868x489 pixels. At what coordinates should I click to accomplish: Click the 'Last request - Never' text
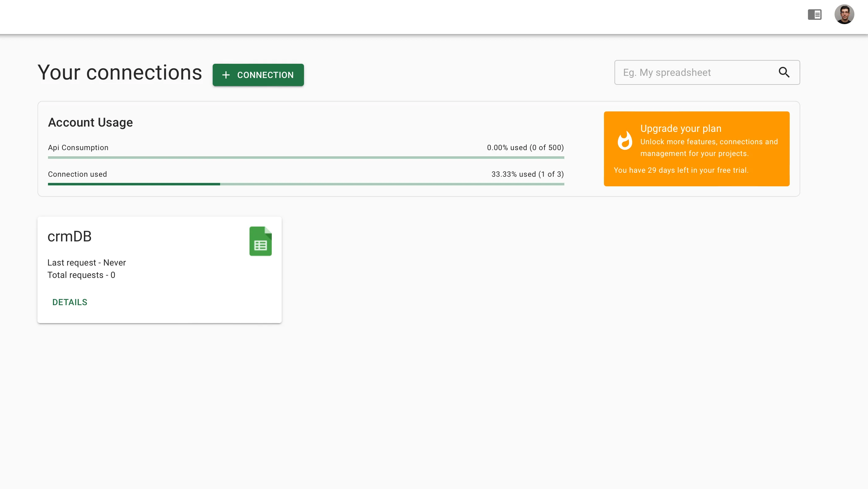click(86, 262)
